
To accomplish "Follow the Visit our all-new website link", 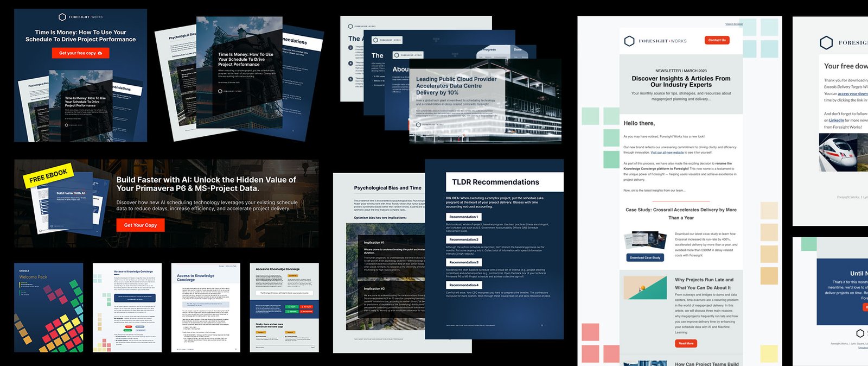I will [667, 153].
